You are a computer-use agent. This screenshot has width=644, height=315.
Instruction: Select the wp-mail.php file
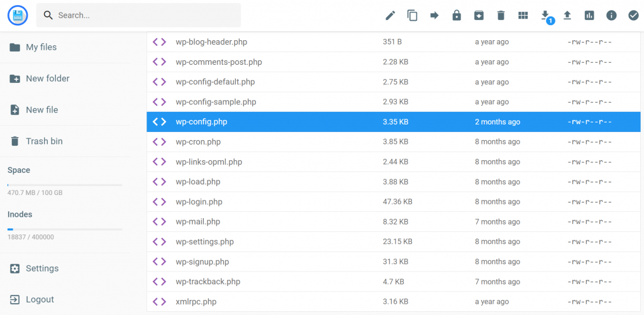coord(394,222)
